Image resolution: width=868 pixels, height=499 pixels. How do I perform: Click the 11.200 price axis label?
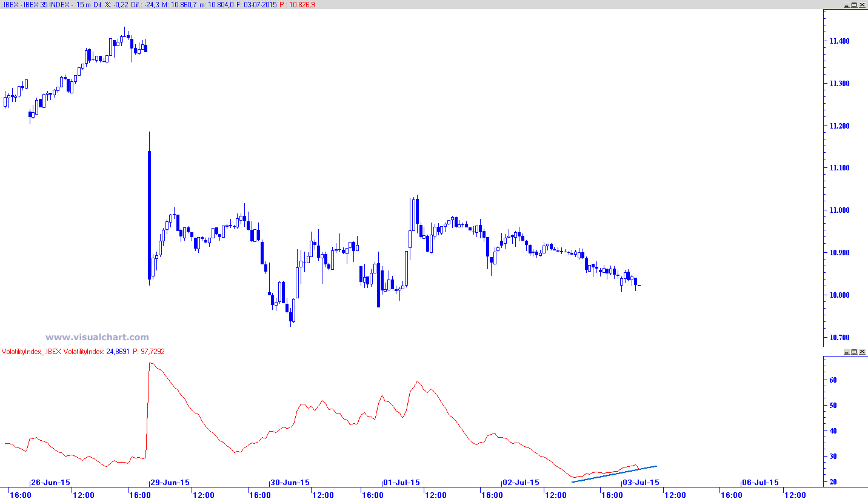click(x=840, y=126)
